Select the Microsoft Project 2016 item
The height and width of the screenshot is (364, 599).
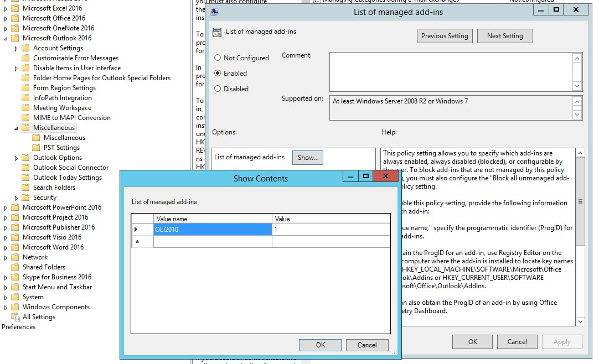click(55, 217)
